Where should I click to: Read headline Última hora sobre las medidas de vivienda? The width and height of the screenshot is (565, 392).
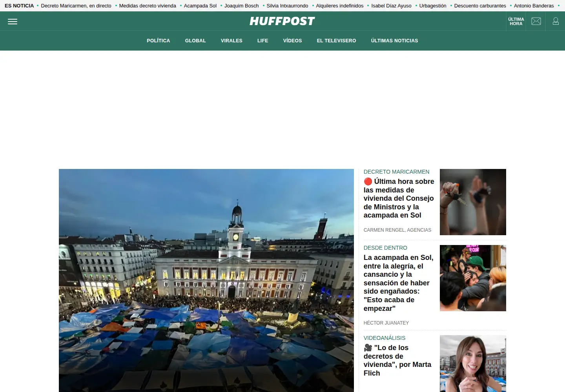point(399,198)
